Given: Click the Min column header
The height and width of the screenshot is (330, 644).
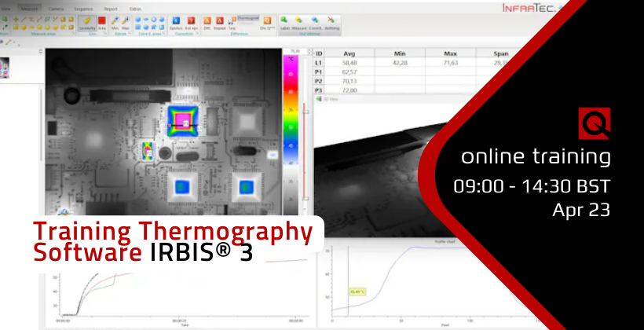Looking at the screenshot, I should (x=400, y=53).
